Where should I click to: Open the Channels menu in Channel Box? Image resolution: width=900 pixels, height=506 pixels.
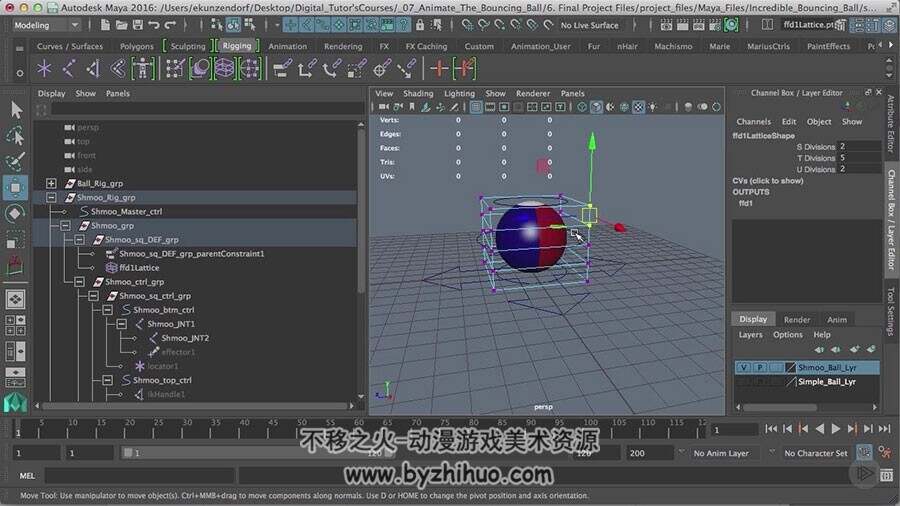coord(754,122)
